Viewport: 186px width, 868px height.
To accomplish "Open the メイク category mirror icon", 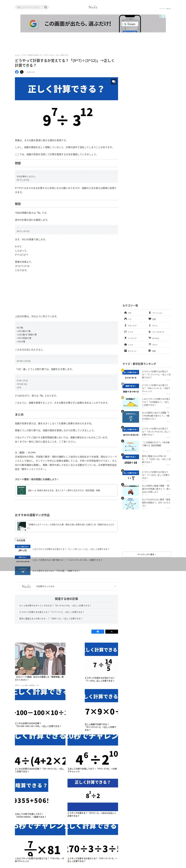I will coord(126,332).
